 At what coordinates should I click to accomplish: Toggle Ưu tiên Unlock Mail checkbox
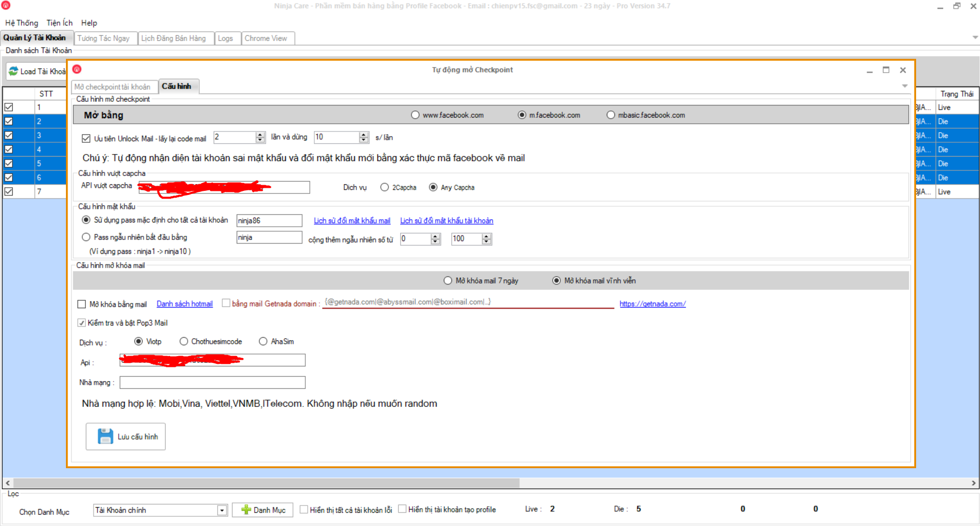tap(86, 138)
